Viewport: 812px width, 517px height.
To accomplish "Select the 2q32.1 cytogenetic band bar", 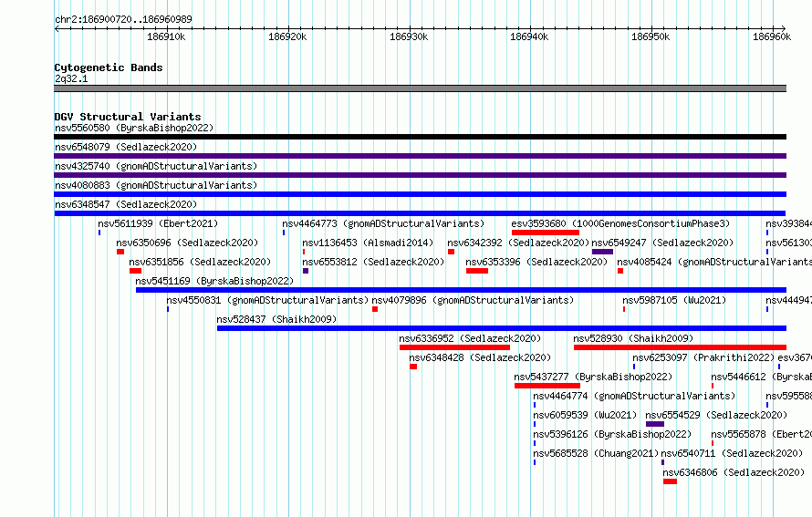I will (x=420, y=88).
